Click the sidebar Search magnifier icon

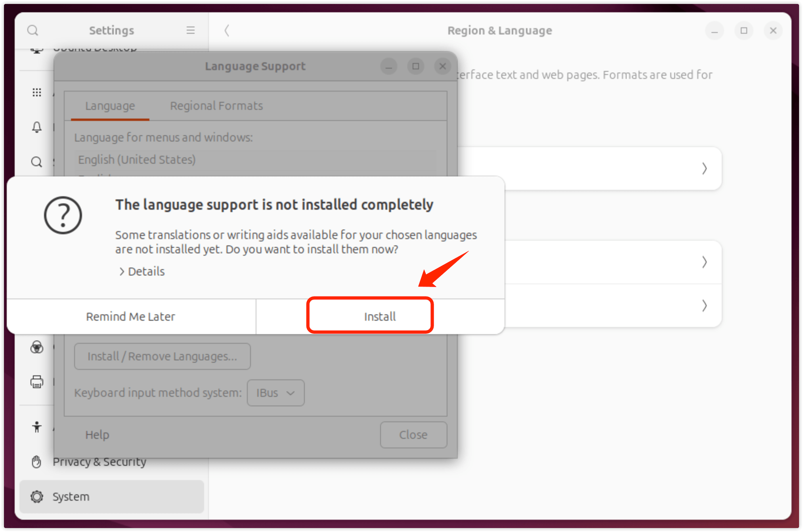(37, 162)
